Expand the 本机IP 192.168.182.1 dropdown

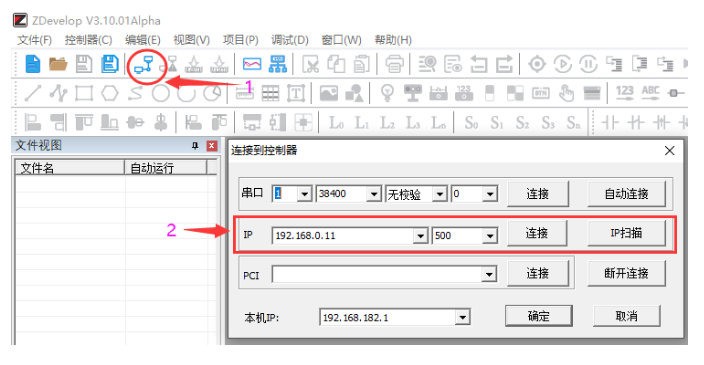click(x=462, y=317)
